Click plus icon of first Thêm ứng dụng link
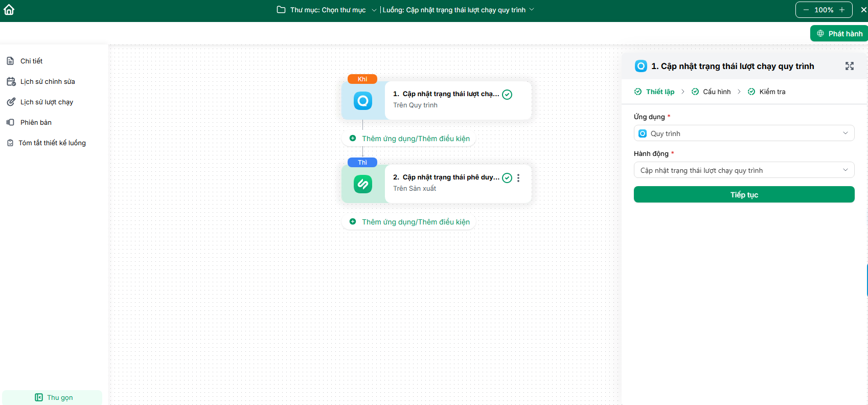The width and height of the screenshot is (868, 405). pyautogui.click(x=353, y=138)
